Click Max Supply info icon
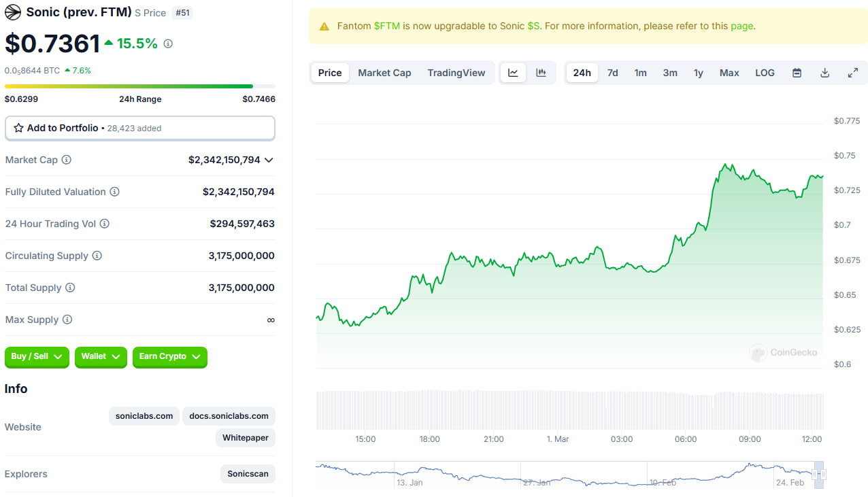Viewport: 868px width, 497px height. [x=67, y=320]
